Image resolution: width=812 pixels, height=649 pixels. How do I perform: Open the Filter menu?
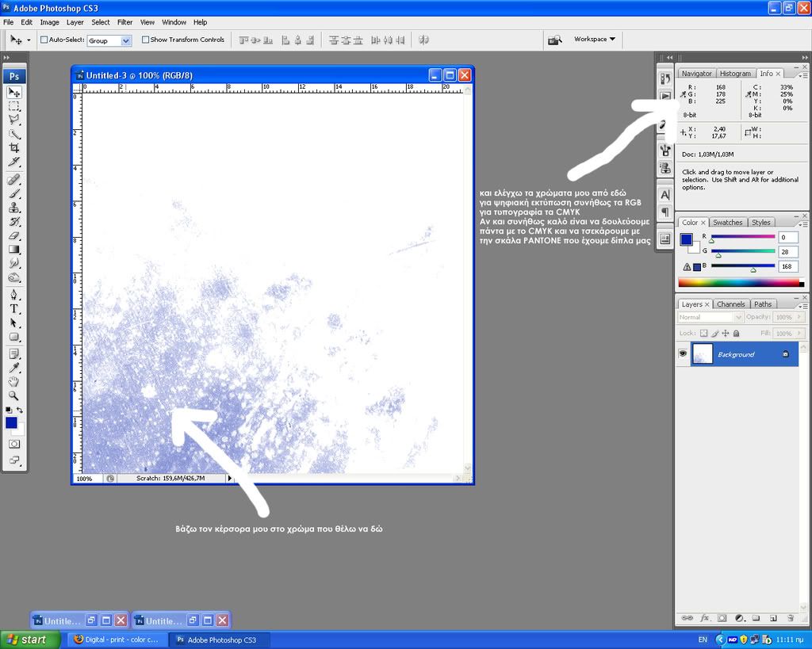[x=125, y=22]
